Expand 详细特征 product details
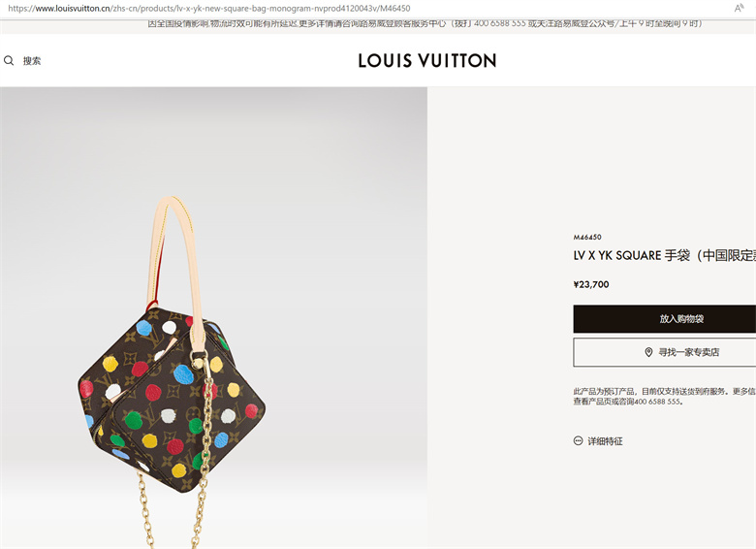Screen dimensions: 756x549 coord(605,441)
